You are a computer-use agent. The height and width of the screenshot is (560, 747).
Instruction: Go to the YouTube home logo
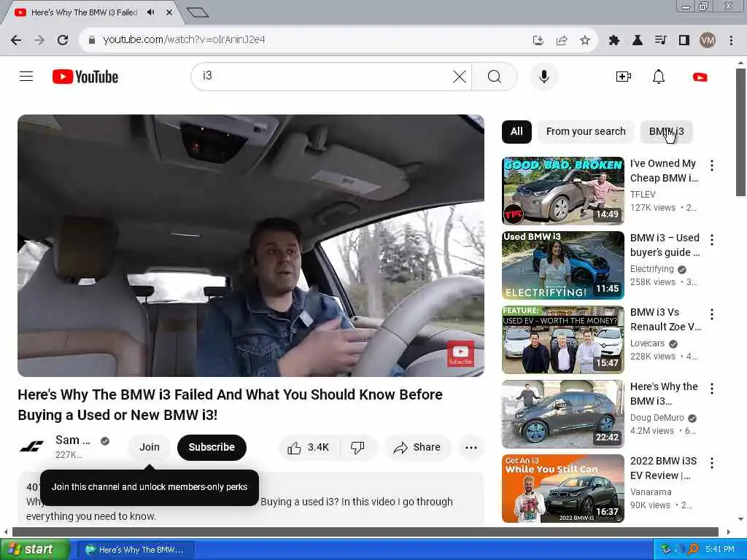click(x=85, y=77)
